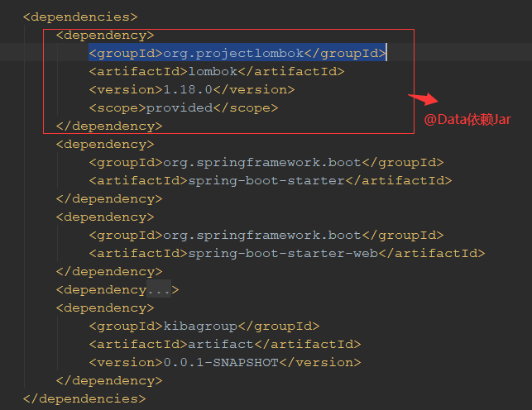
Task: Click the opening dependency tag above kibagroup
Action: point(105,307)
